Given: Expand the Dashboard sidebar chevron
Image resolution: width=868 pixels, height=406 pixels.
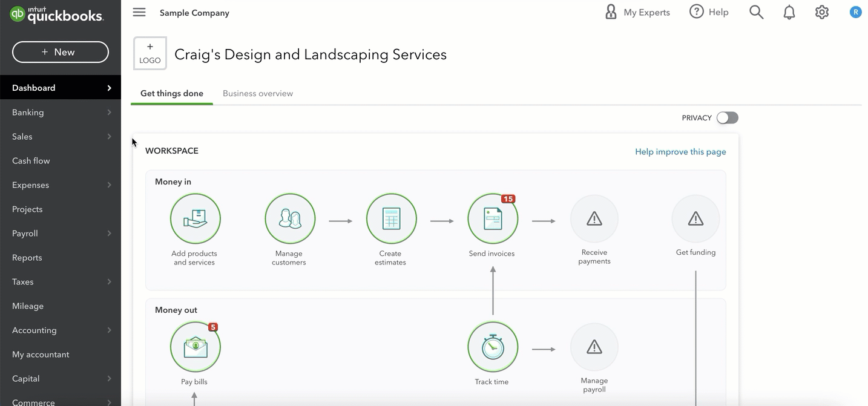Looking at the screenshot, I should [109, 88].
